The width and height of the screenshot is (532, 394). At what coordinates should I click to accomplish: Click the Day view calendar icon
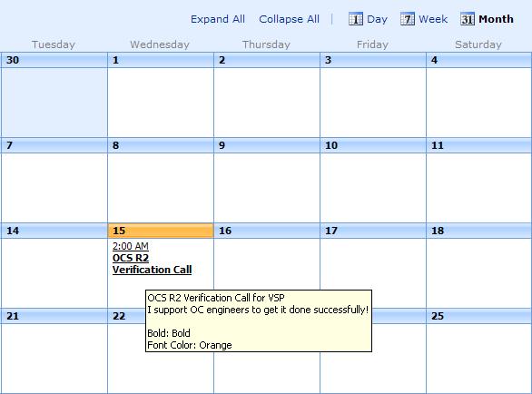tap(356, 19)
